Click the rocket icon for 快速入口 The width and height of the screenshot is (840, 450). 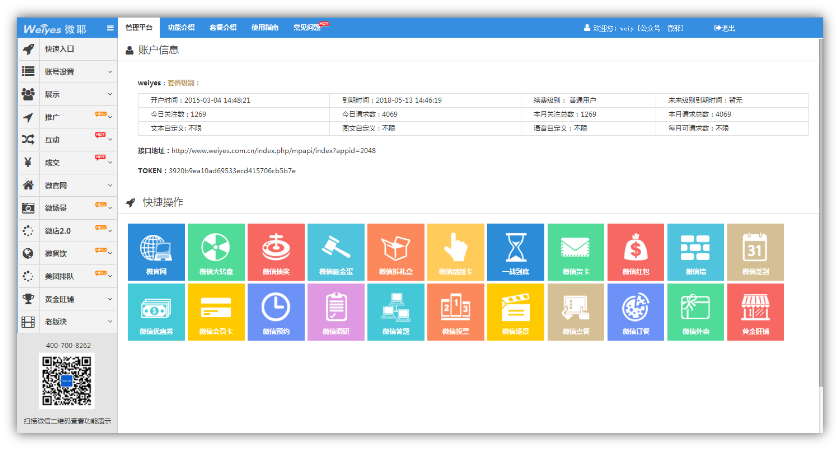coord(28,49)
